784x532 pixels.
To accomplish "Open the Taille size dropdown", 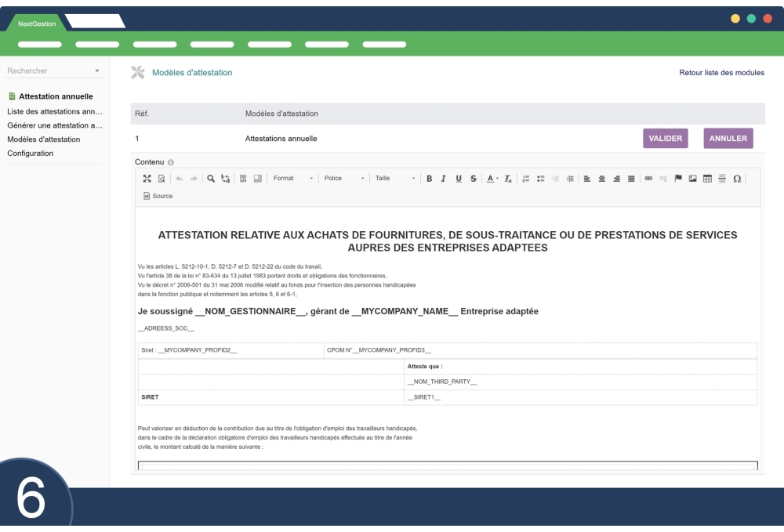I will pos(394,179).
